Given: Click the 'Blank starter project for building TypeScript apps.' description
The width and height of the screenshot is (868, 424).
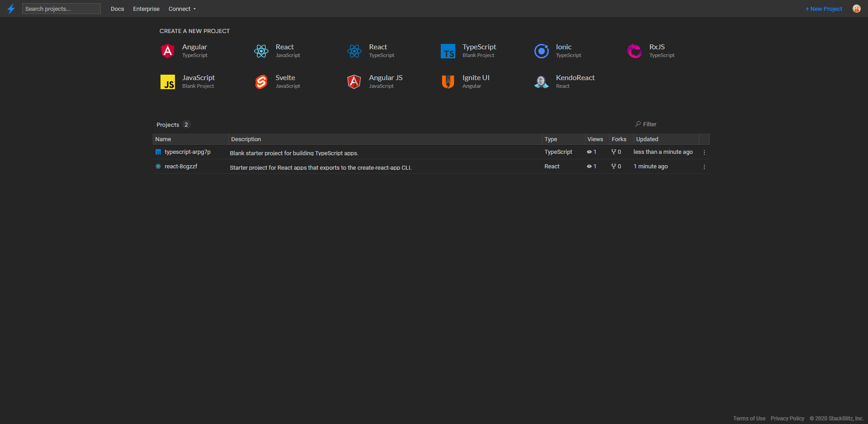Looking at the screenshot, I should [294, 153].
